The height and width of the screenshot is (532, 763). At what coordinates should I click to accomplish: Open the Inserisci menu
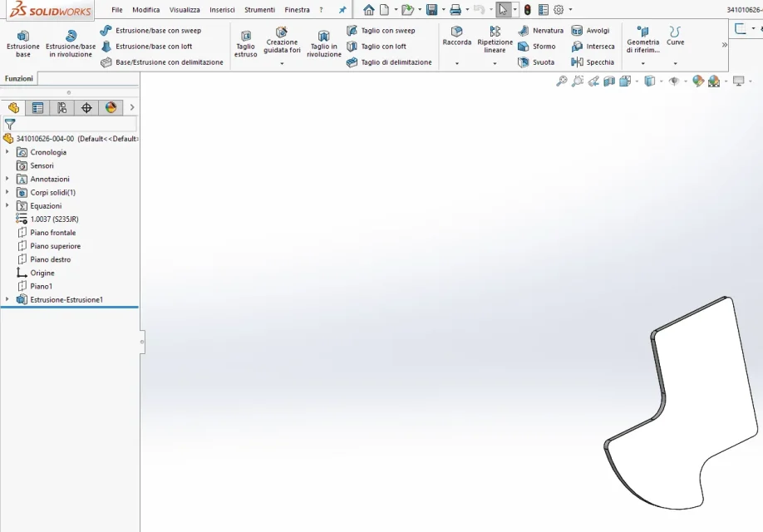222,10
